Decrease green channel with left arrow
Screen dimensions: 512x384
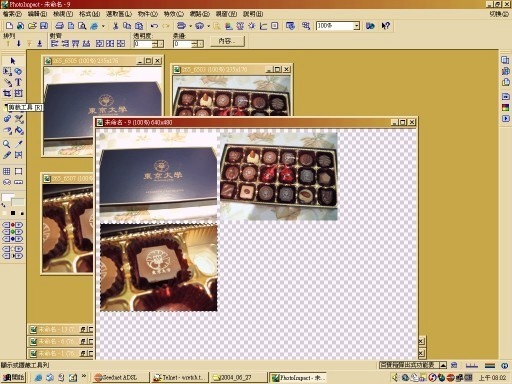6,232
